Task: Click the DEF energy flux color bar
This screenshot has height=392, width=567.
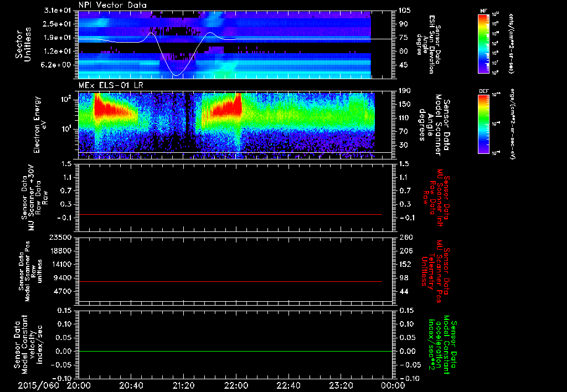Action: [x=483, y=123]
